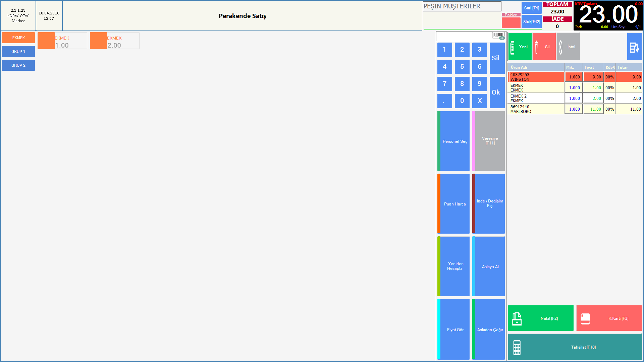This screenshot has height=362, width=644.
Task: Add EKMEK 2.00 product tile
Action: coord(115,41)
